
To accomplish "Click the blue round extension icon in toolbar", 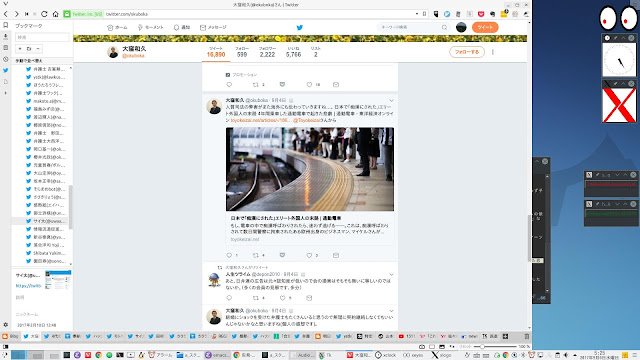I will [x=447, y=14].
